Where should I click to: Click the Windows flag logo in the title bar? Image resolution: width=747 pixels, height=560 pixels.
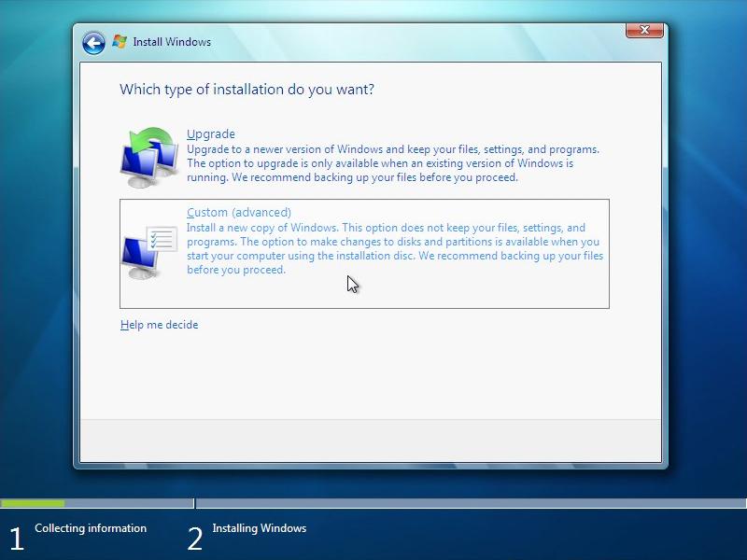click(120, 41)
